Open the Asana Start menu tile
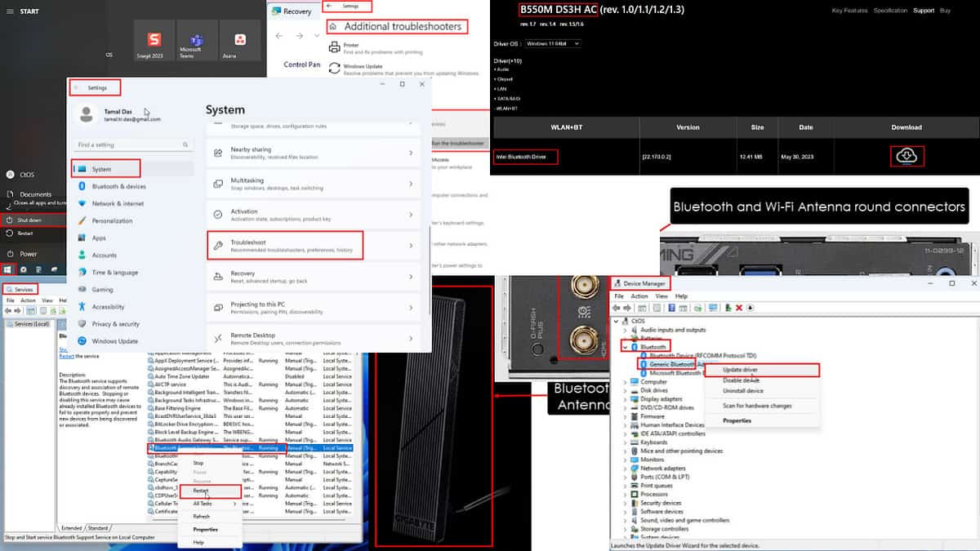The image size is (980, 551). pyautogui.click(x=240, y=40)
